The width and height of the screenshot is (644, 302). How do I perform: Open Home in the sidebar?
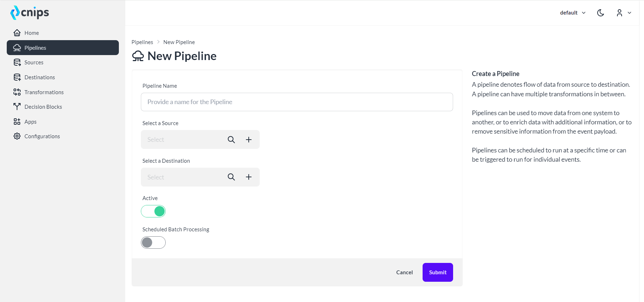[63, 33]
